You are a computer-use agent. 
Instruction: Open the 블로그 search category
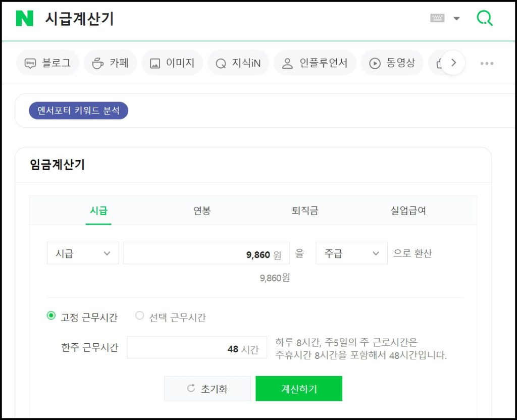pyautogui.click(x=48, y=63)
